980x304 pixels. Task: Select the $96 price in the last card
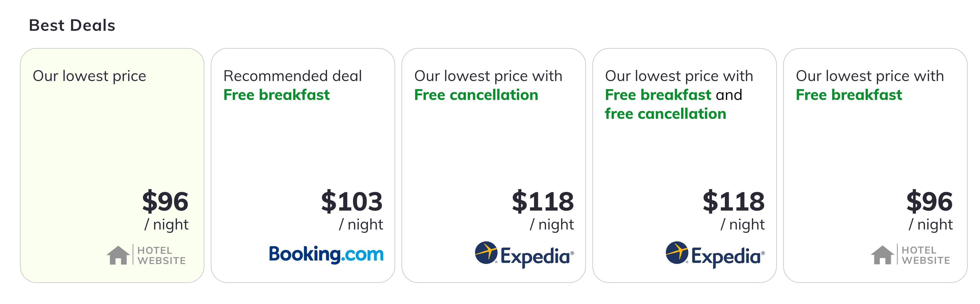tap(929, 201)
